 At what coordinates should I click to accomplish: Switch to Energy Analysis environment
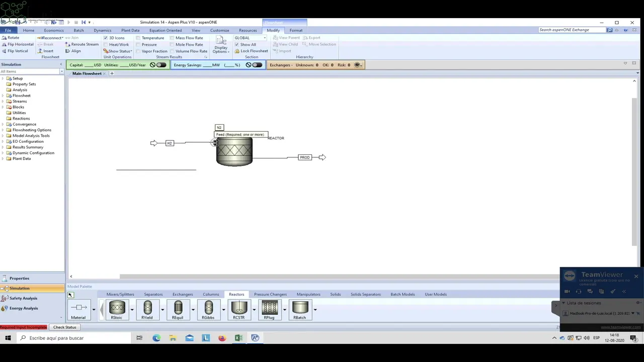click(x=32, y=308)
